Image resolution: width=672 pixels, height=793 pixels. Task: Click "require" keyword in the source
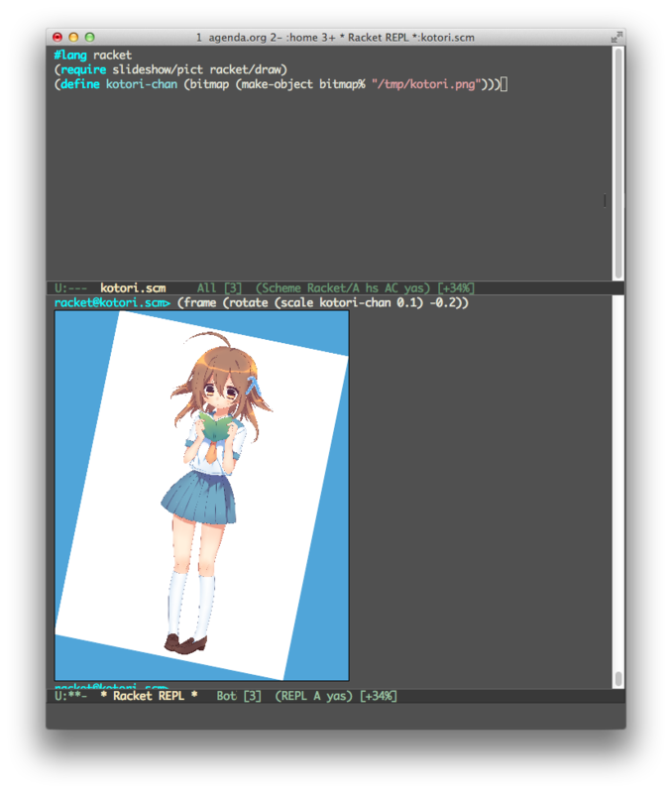83,69
